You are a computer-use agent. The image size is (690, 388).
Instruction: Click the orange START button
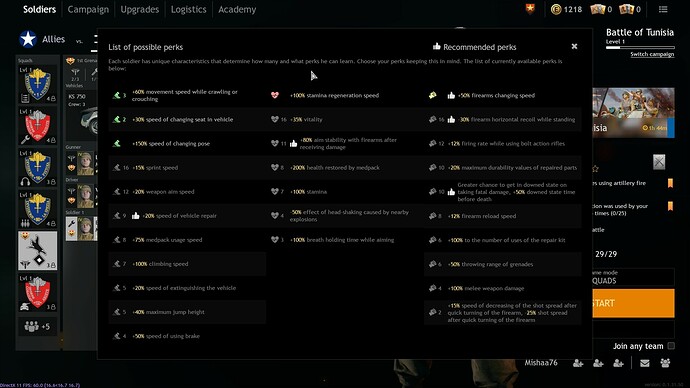click(x=634, y=303)
